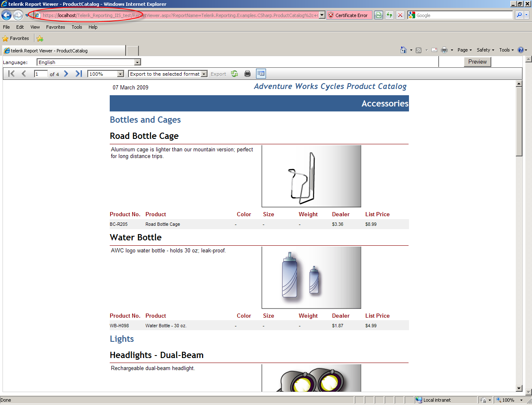Expand the address bar URL history dropdown
The image size is (532, 405).
(x=322, y=15)
